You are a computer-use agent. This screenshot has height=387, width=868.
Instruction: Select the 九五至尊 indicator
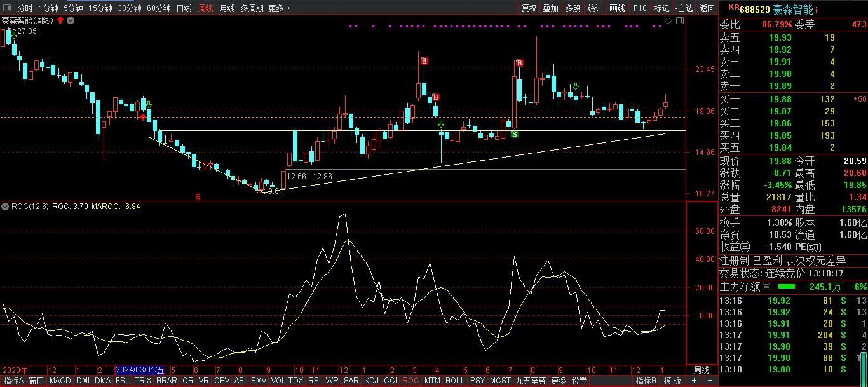pos(531,381)
